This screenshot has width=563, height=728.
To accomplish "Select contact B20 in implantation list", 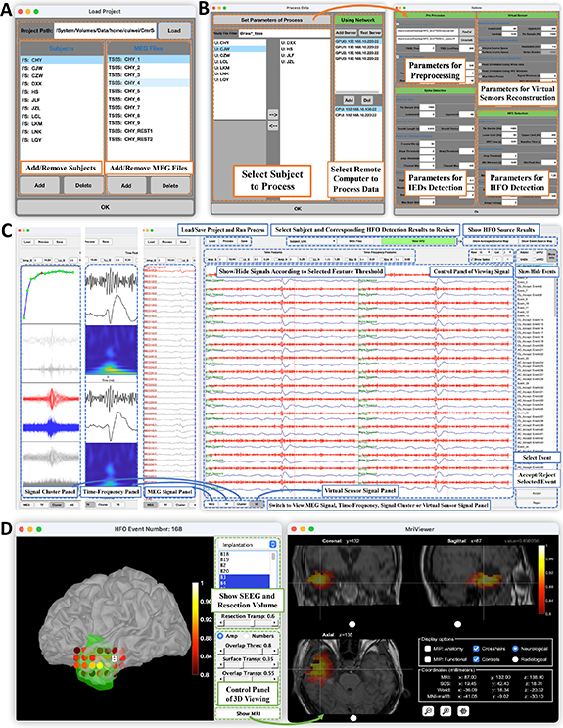I will [x=244, y=571].
